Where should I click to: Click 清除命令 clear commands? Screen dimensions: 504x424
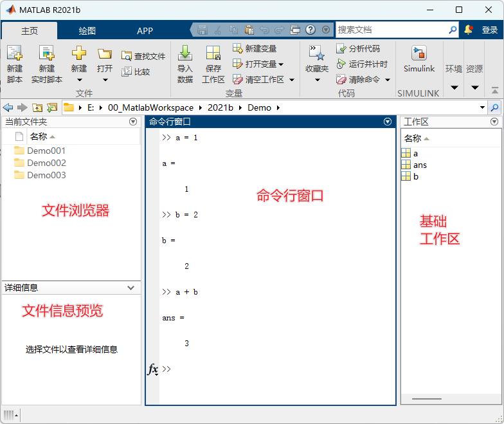tap(358, 80)
